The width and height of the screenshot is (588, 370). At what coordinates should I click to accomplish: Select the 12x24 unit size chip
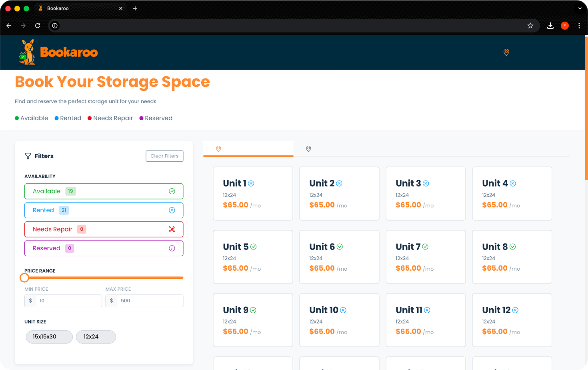tap(96, 337)
